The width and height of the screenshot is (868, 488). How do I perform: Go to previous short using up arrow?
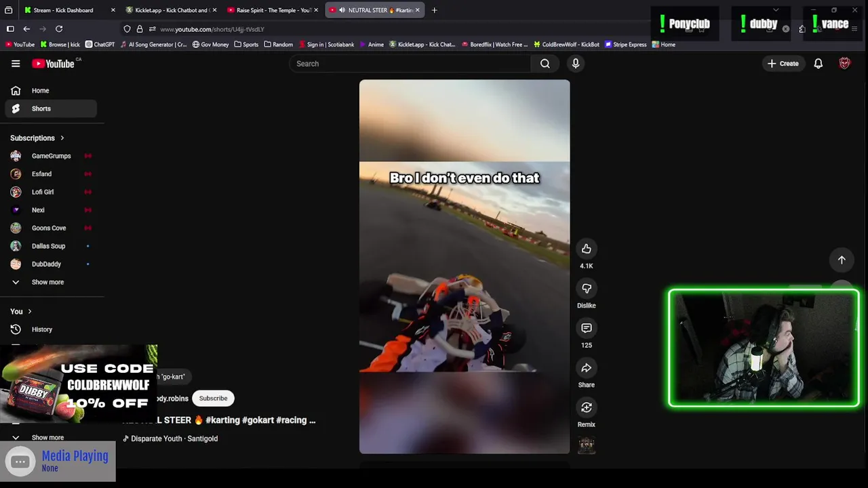pos(842,260)
